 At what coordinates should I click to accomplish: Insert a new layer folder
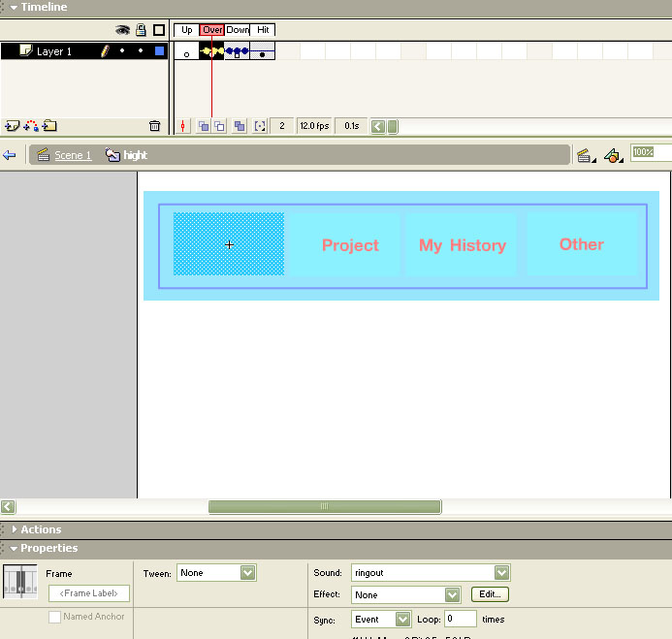click(x=49, y=126)
